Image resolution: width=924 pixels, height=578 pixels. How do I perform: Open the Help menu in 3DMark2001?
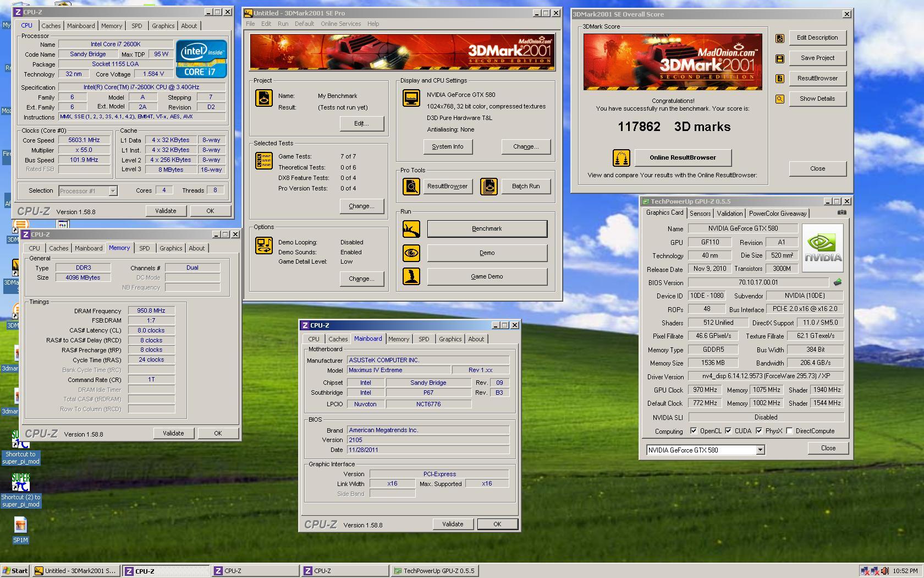(373, 24)
